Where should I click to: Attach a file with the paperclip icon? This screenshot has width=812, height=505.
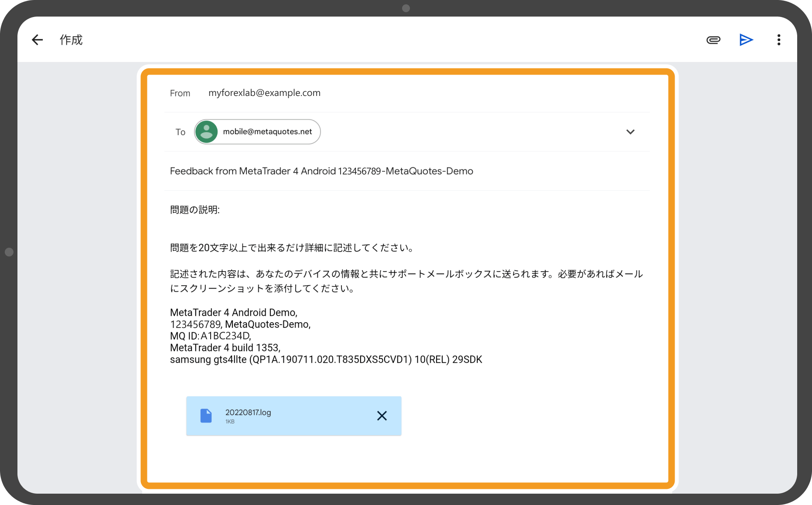(x=713, y=40)
